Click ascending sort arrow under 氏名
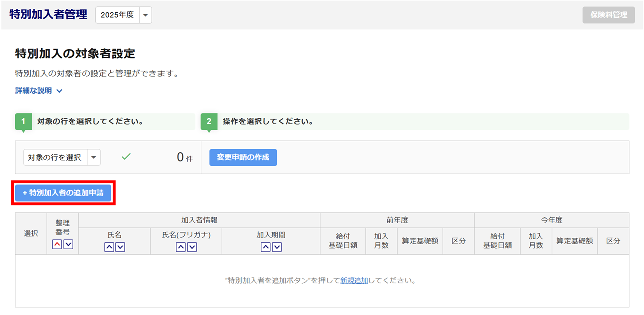Screen dimensions: 644x315 pyautogui.click(x=109, y=247)
